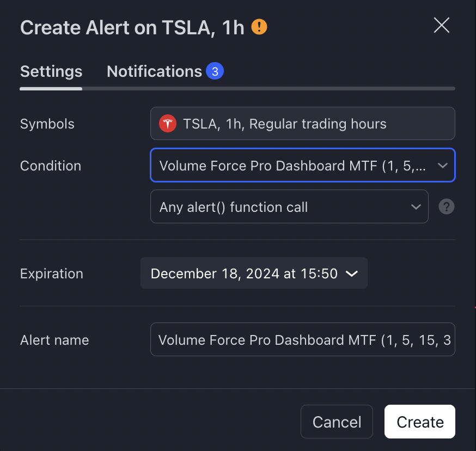
Task: Open the Volume Force Pro condition dropdown
Action: (x=303, y=165)
